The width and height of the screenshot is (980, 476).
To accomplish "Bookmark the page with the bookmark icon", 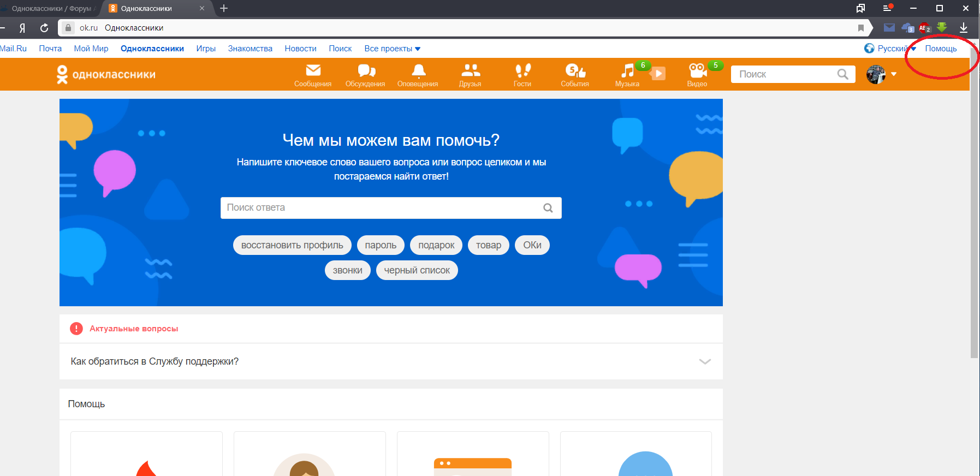I will click(861, 28).
